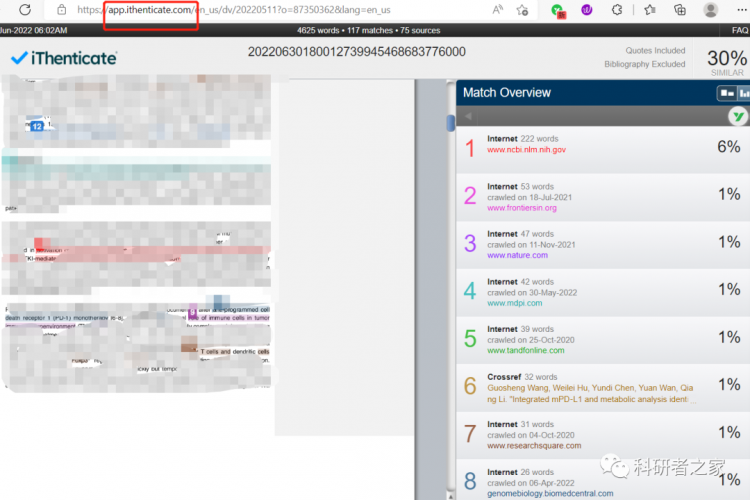Switch to Match Overview list mode
This screenshot has width=750, height=500.
point(727,93)
